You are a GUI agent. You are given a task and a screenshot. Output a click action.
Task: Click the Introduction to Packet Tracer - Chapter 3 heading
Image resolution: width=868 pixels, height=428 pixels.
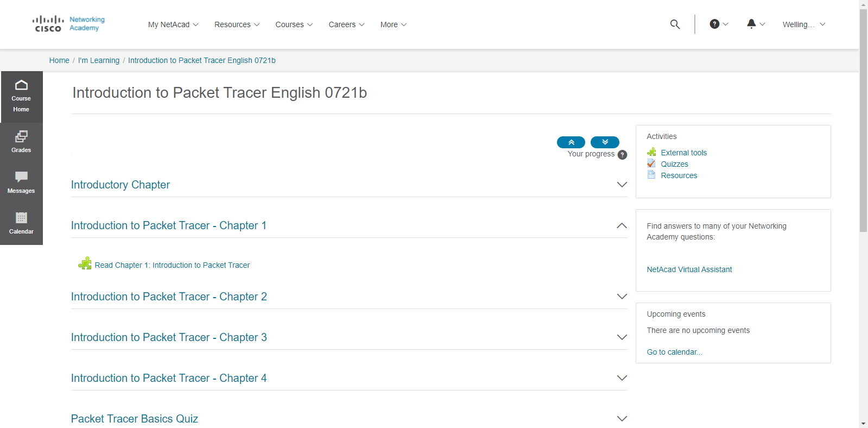point(169,337)
